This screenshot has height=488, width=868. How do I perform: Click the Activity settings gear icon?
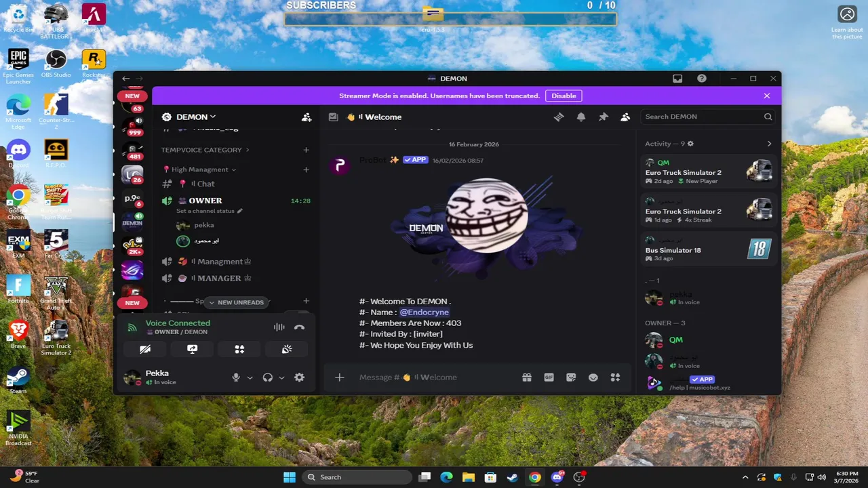690,144
